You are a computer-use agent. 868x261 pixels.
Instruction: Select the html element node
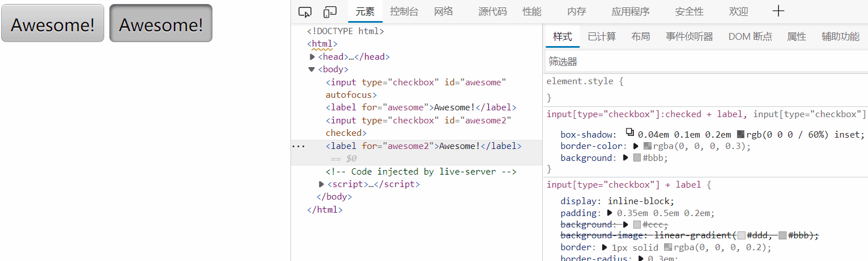coord(322,44)
